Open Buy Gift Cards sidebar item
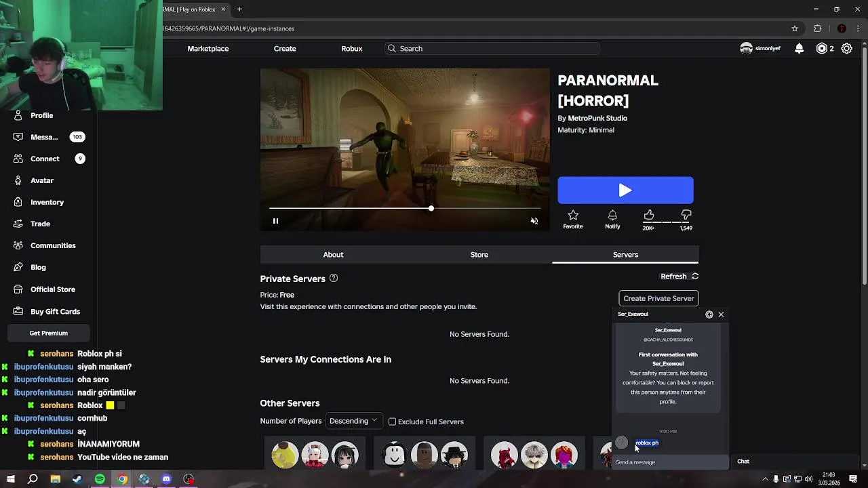 [x=55, y=311]
